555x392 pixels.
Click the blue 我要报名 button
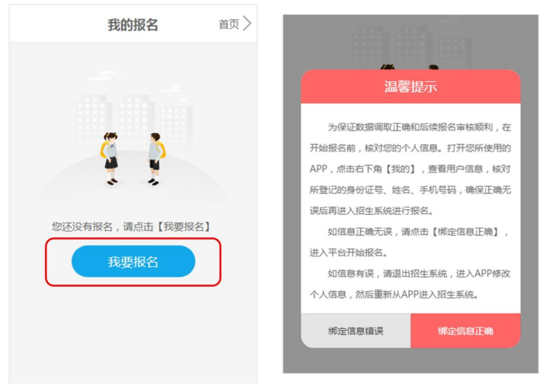(x=133, y=261)
